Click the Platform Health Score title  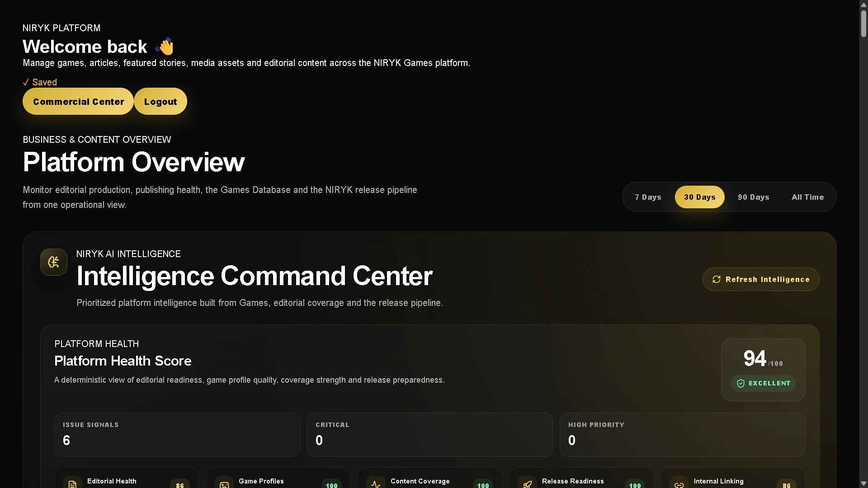[123, 361]
